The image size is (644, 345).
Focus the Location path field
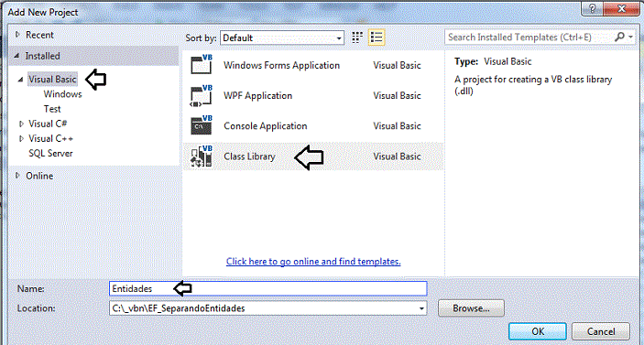tap(268, 308)
